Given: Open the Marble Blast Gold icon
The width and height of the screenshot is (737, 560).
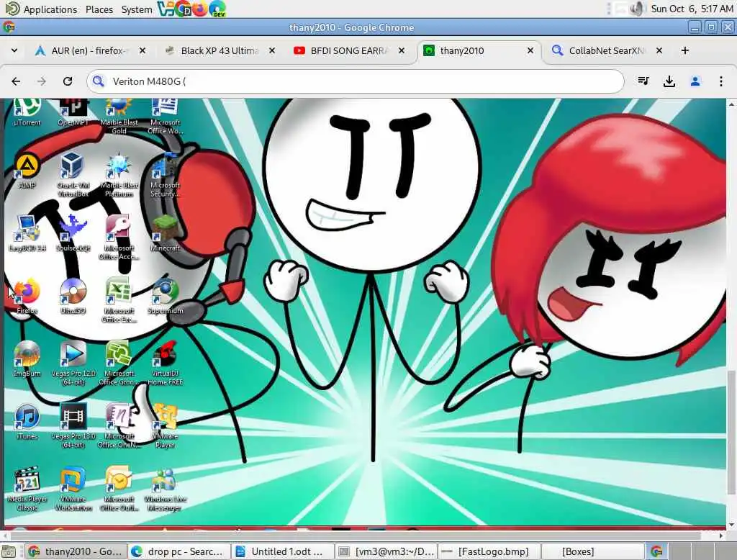Looking at the screenshot, I should [x=119, y=116].
